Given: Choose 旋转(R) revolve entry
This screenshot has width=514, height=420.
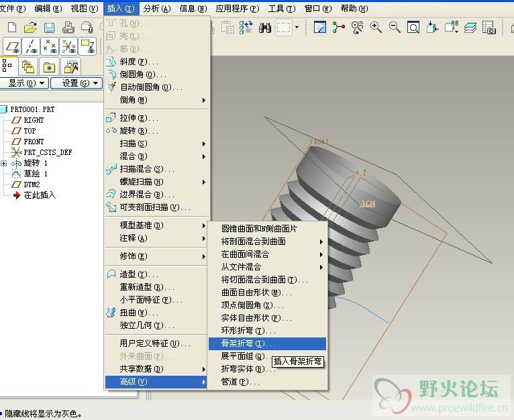Looking at the screenshot, I should (x=157, y=131).
